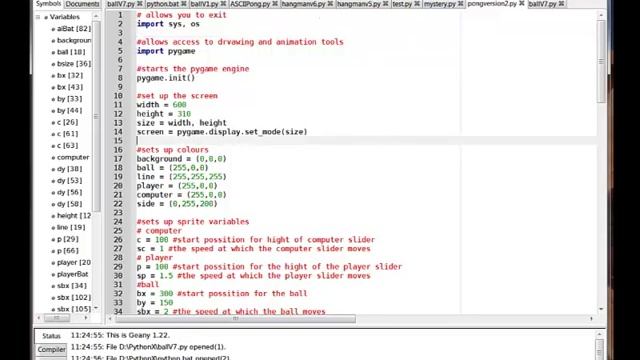Open the hangmanv6.py document tab

click(304, 4)
